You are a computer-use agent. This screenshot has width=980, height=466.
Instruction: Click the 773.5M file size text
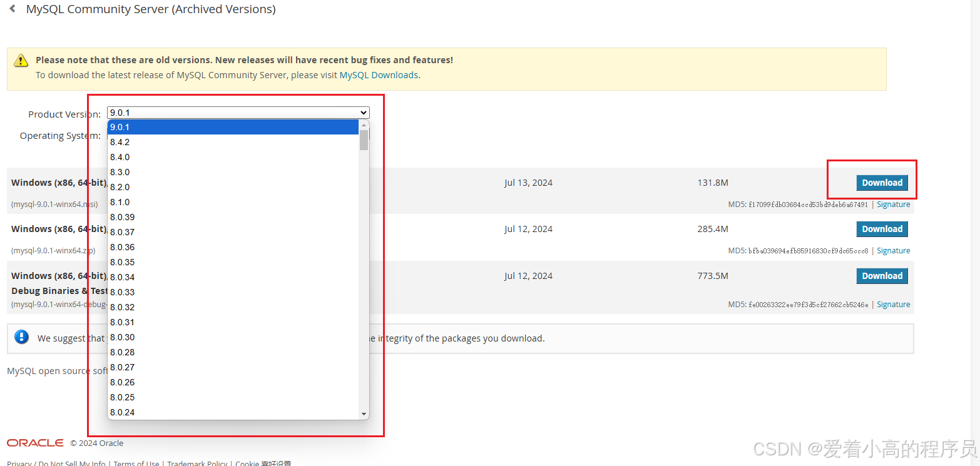pos(713,276)
